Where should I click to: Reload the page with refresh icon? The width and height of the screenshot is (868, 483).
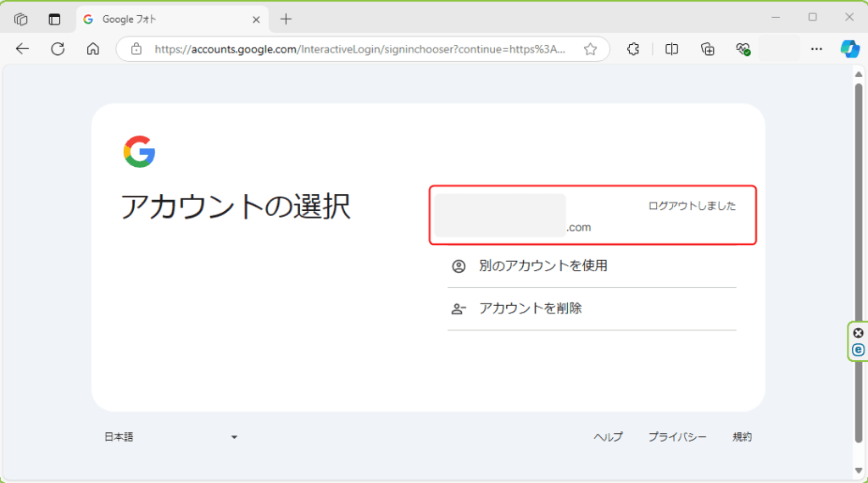click(x=58, y=49)
